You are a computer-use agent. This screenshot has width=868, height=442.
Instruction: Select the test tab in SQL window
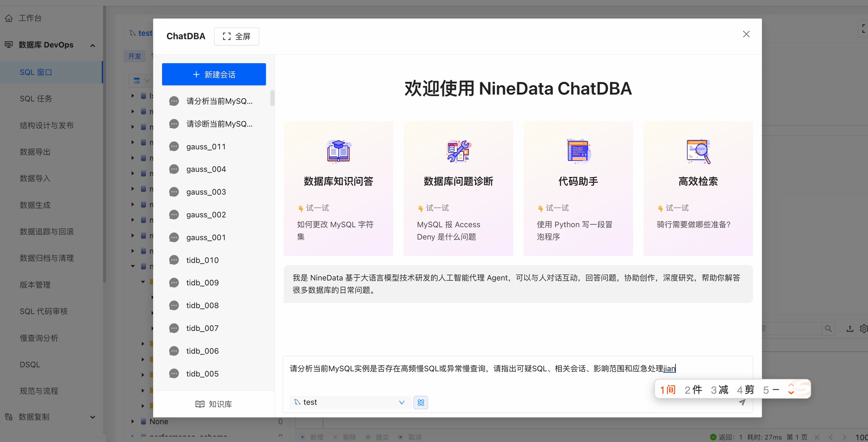[141, 33]
